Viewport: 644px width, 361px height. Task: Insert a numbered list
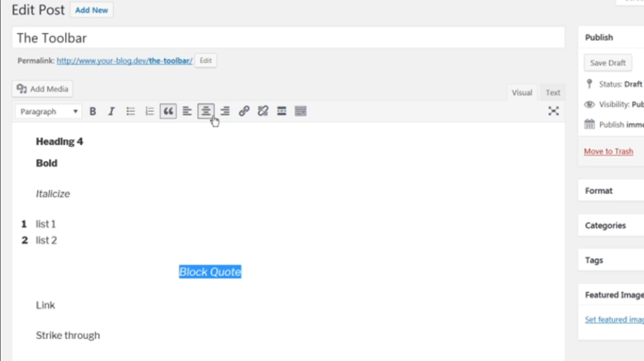(x=150, y=112)
